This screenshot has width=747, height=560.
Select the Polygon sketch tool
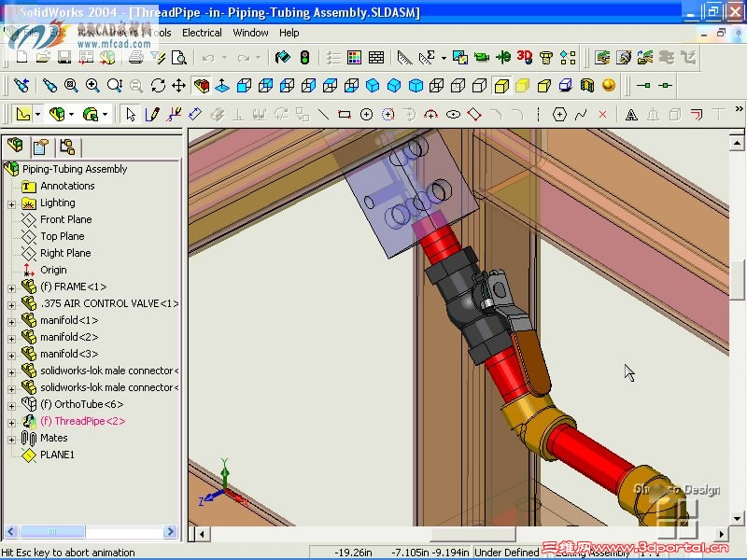click(x=559, y=114)
